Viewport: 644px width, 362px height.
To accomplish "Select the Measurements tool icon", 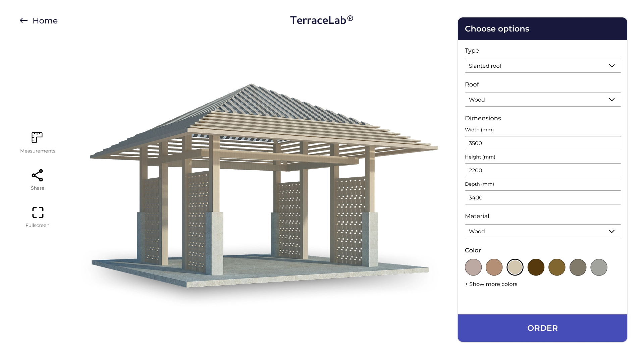I will coord(37,137).
